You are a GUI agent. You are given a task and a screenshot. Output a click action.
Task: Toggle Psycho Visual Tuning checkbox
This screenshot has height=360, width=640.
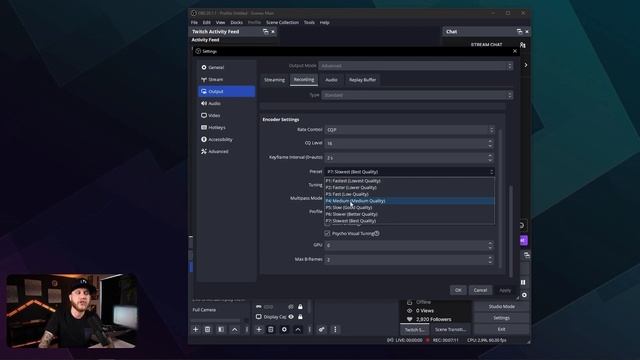coord(327,233)
